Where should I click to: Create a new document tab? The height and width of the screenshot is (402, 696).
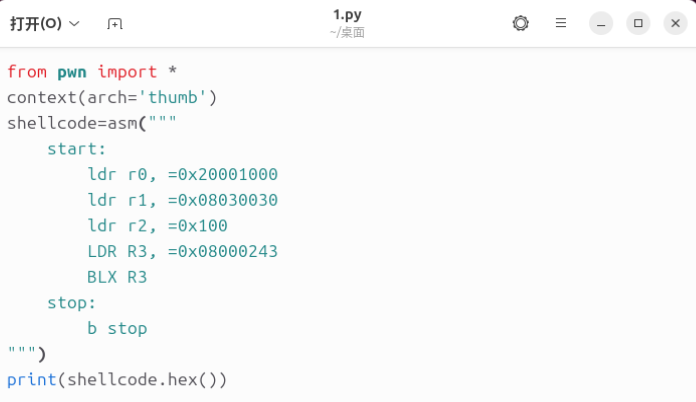(114, 23)
